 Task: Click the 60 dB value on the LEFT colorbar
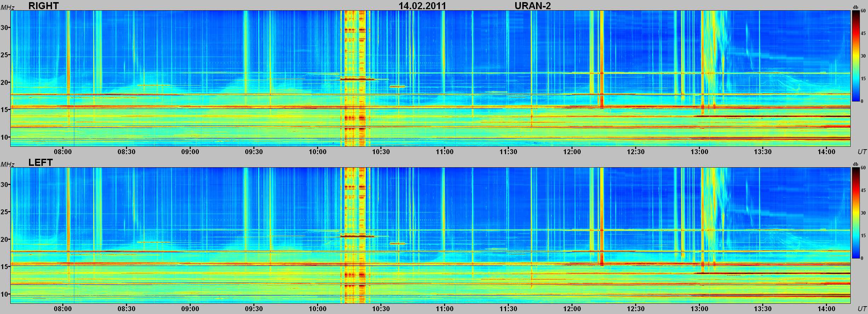click(863, 168)
